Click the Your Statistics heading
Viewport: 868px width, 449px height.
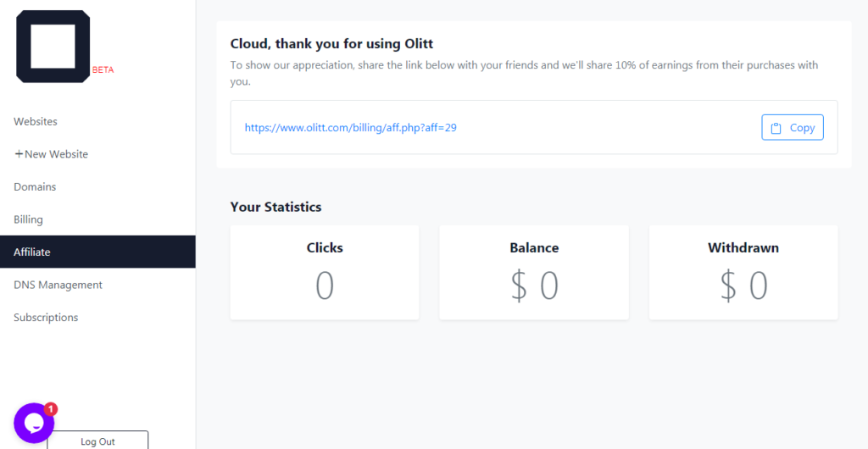[x=275, y=207]
